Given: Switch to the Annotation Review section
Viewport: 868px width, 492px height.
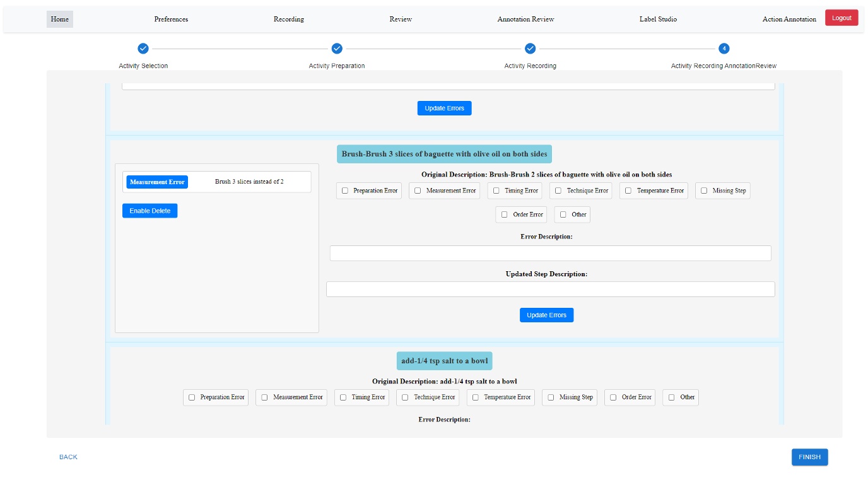Looking at the screenshot, I should pos(525,19).
